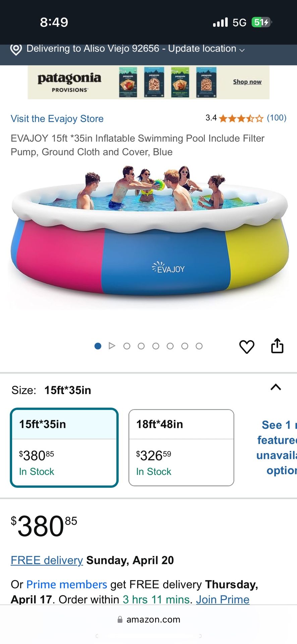Tap the first carousel dot
The image size is (297, 644).
pyautogui.click(x=98, y=346)
